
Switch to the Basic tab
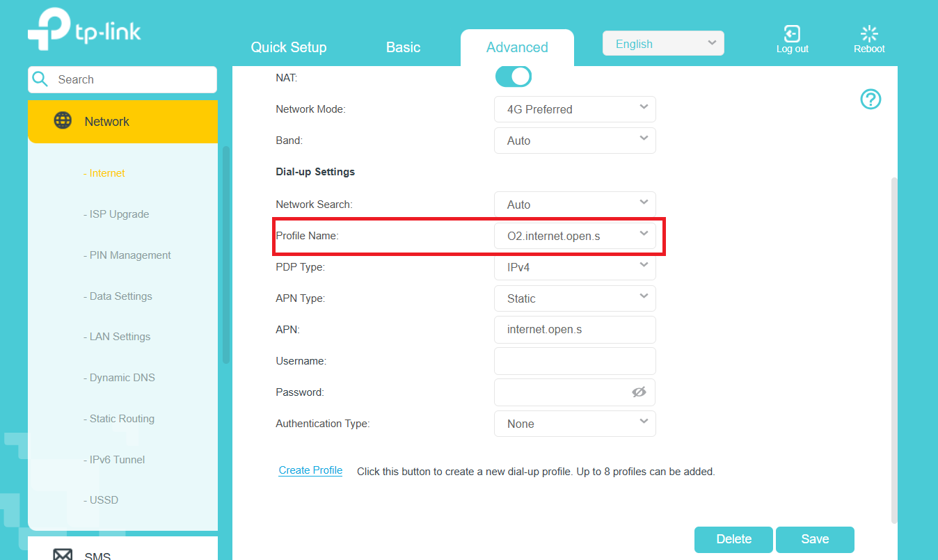(403, 47)
